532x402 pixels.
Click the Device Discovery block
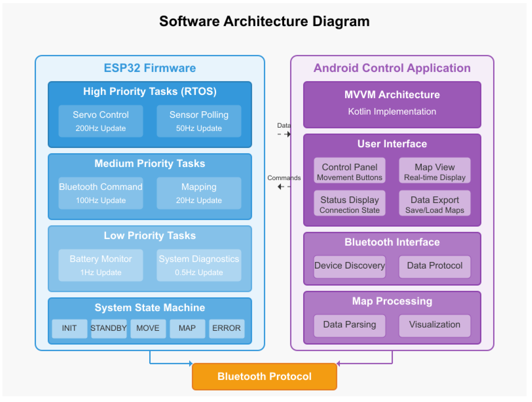pyautogui.click(x=349, y=267)
